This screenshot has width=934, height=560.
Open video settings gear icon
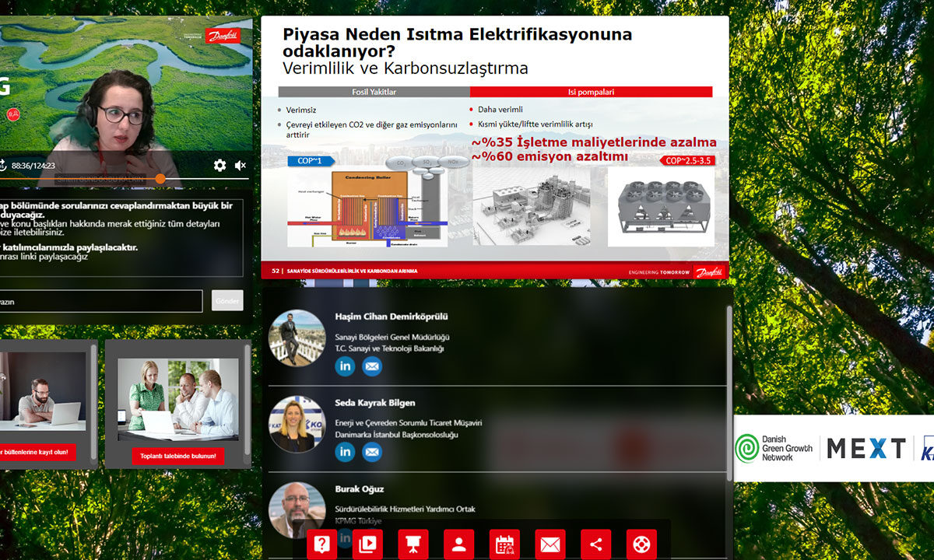point(219,166)
